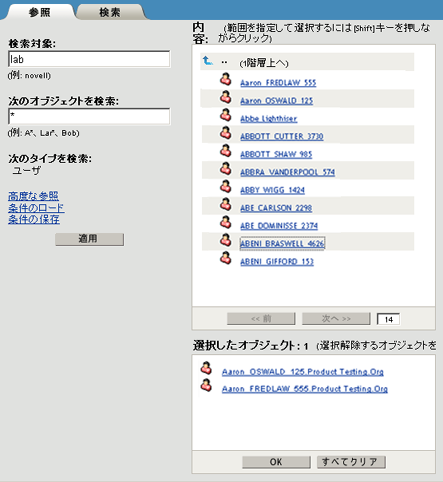Click icon beside selected Aaron OSWALD 125.Product Testing.Org
The image size is (443, 482).
point(206,368)
